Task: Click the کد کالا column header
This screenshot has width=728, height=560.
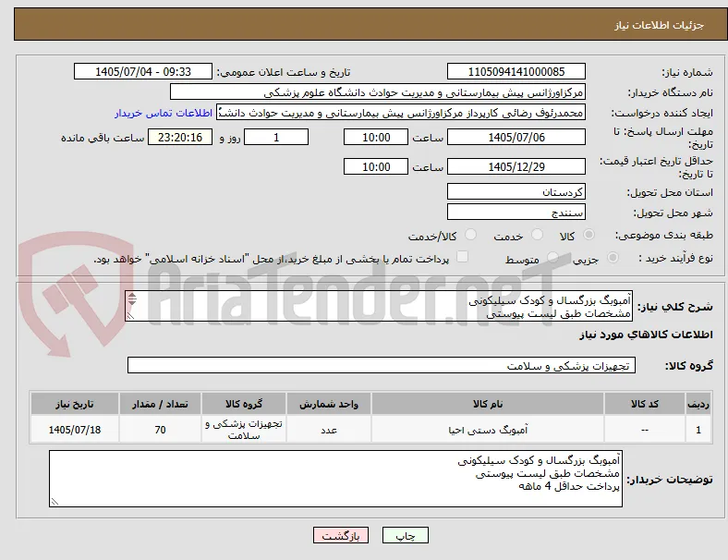Action: click(x=645, y=404)
